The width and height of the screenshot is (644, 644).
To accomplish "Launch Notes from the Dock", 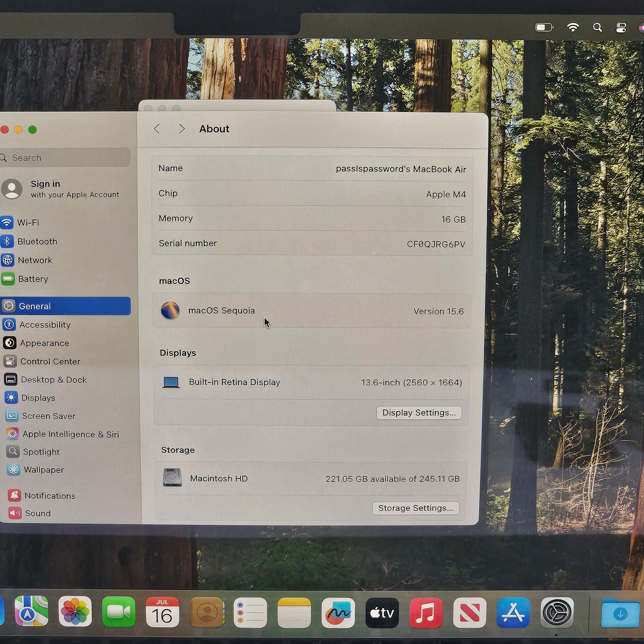I will pos(294,613).
